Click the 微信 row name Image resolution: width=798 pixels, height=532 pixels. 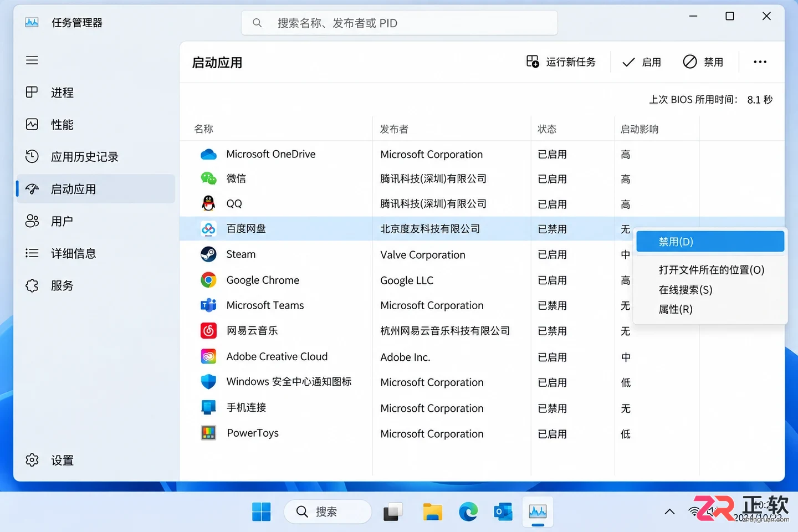(236, 178)
